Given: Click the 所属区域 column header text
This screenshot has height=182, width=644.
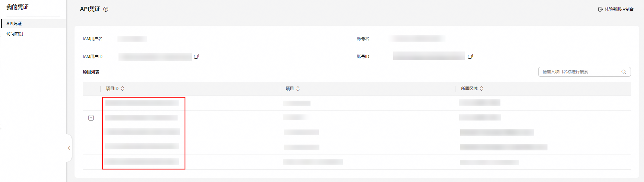Looking at the screenshot, I should point(469,89).
